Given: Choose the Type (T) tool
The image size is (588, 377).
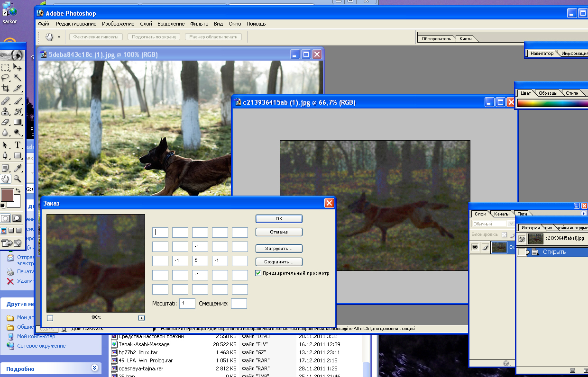Looking at the screenshot, I should click(18, 145).
